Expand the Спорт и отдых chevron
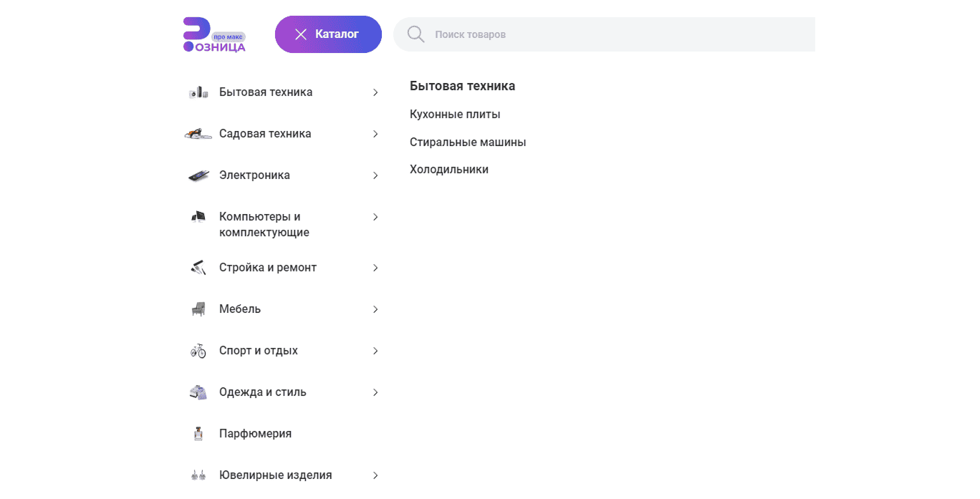 375,351
